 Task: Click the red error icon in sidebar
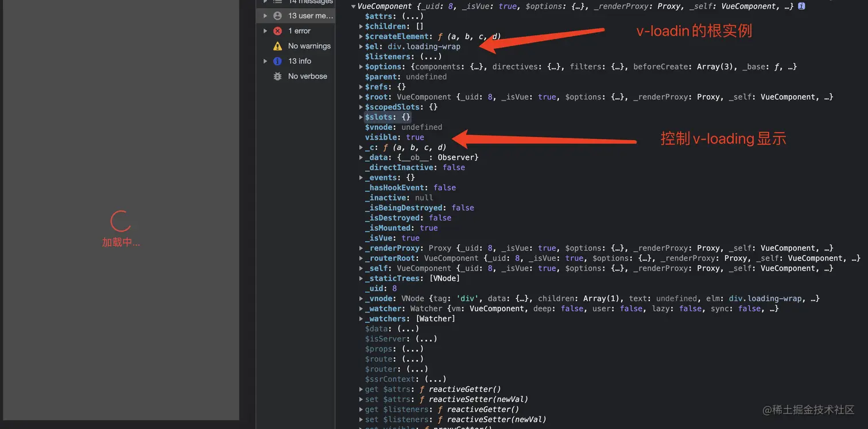(278, 31)
